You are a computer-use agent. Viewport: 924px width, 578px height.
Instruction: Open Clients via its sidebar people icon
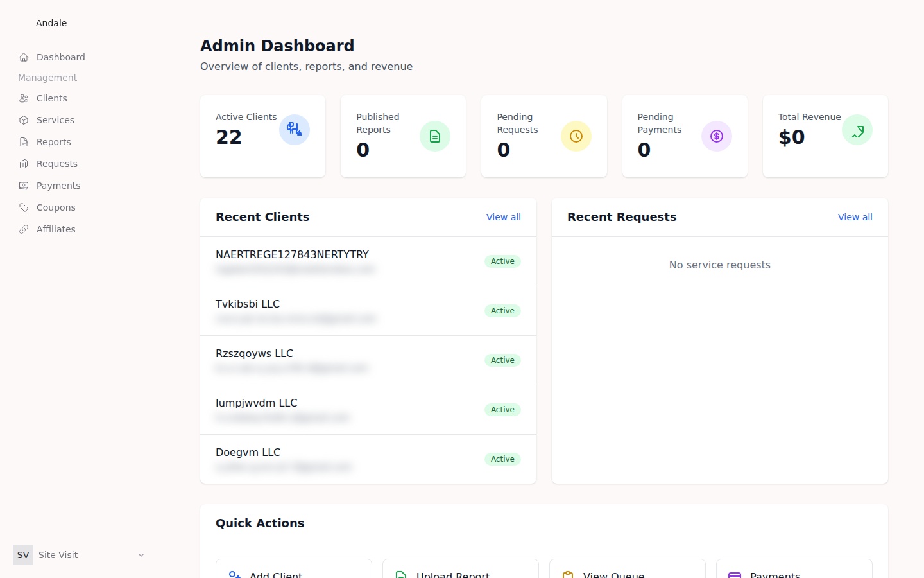point(24,98)
